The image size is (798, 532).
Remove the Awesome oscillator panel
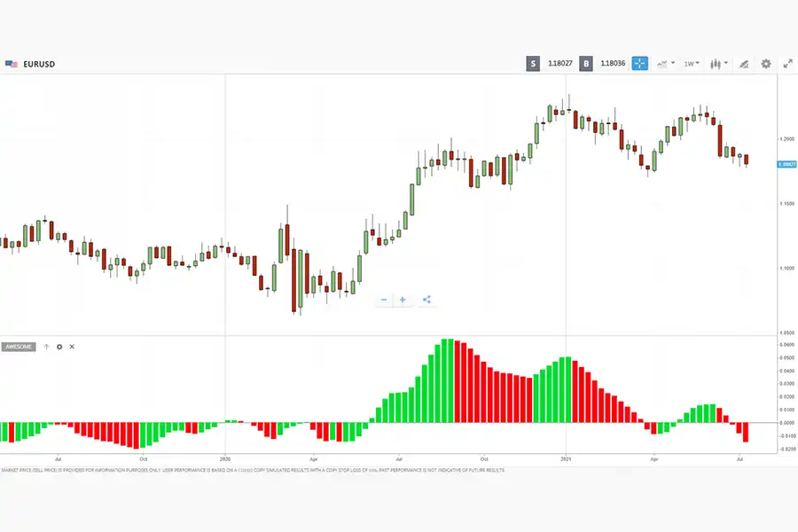point(72,347)
